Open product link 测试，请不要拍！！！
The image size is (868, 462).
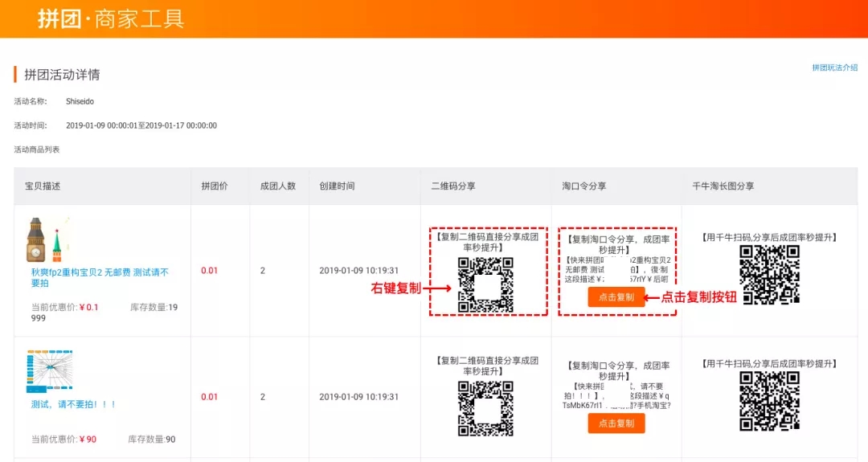point(74,404)
